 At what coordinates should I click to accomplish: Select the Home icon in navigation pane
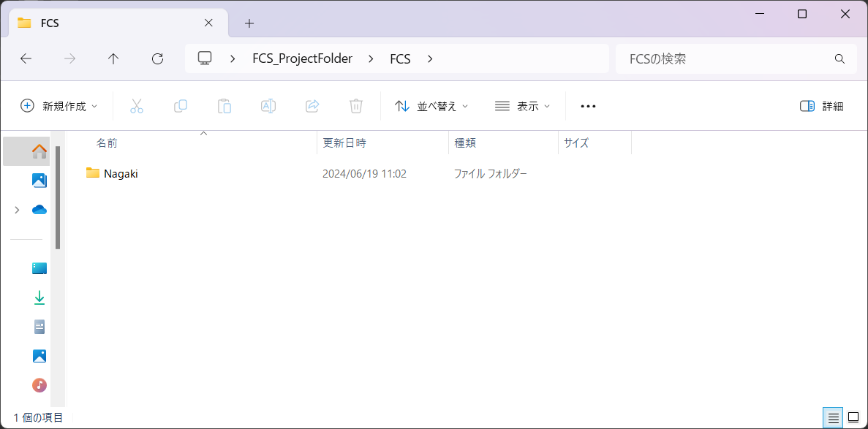39,151
